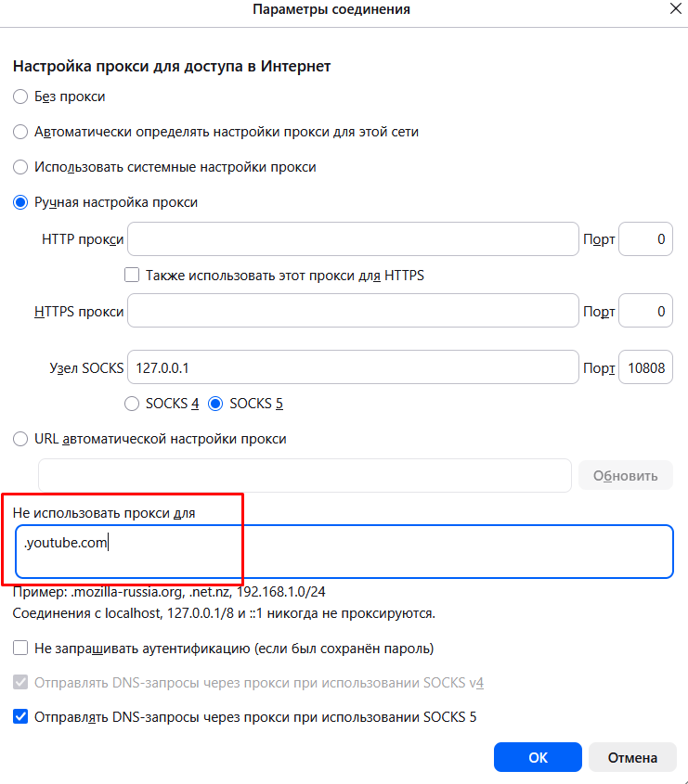Click the HTTP proxy port field
This screenshot has height=784, width=688.
[645, 239]
